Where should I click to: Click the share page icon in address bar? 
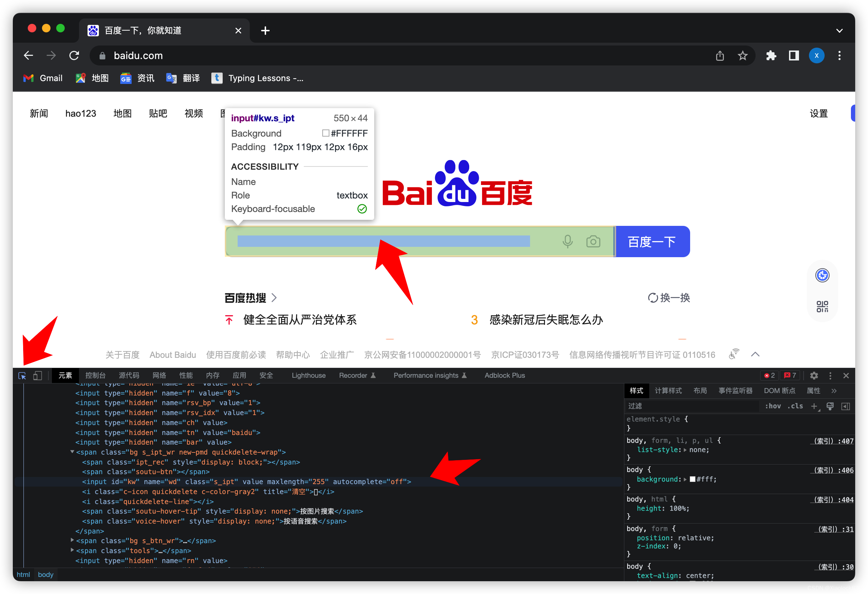[x=720, y=55]
